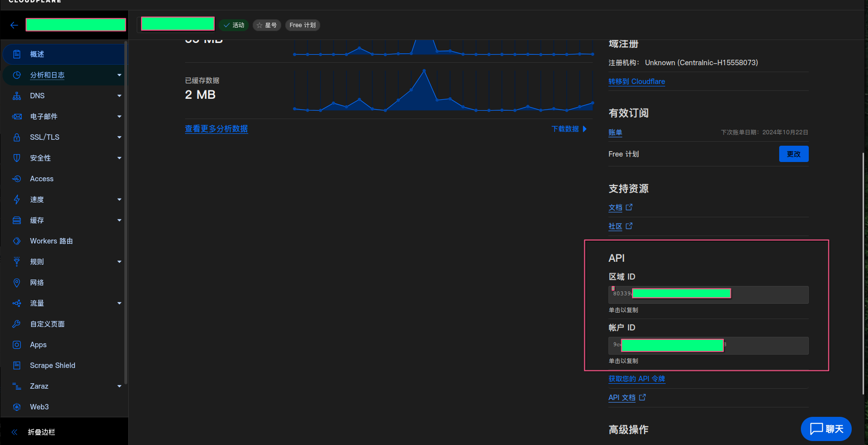Open the 聊天 chat button

[826, 429]
